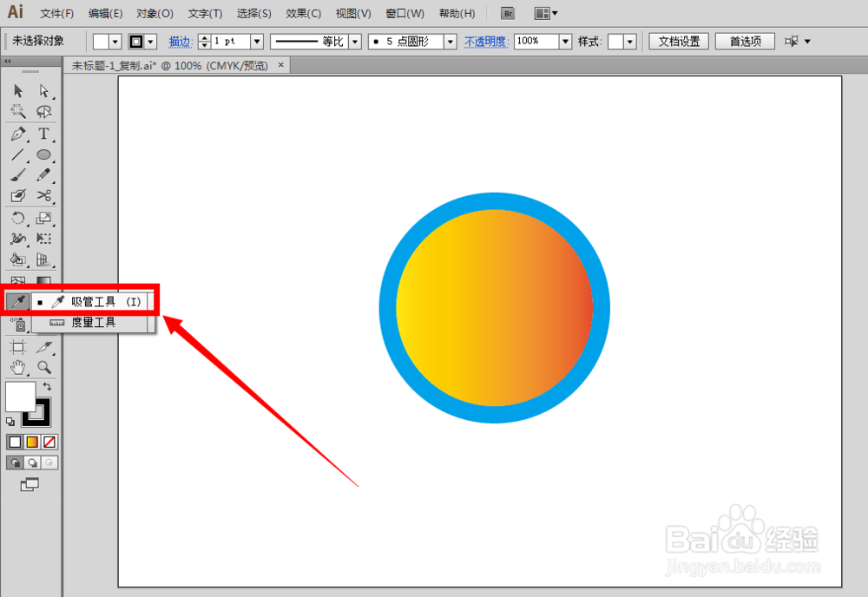Image resolution: width=868 pixels, height=597 pixels.
Task: Choose the Slice tool
Action: (43, 347)
